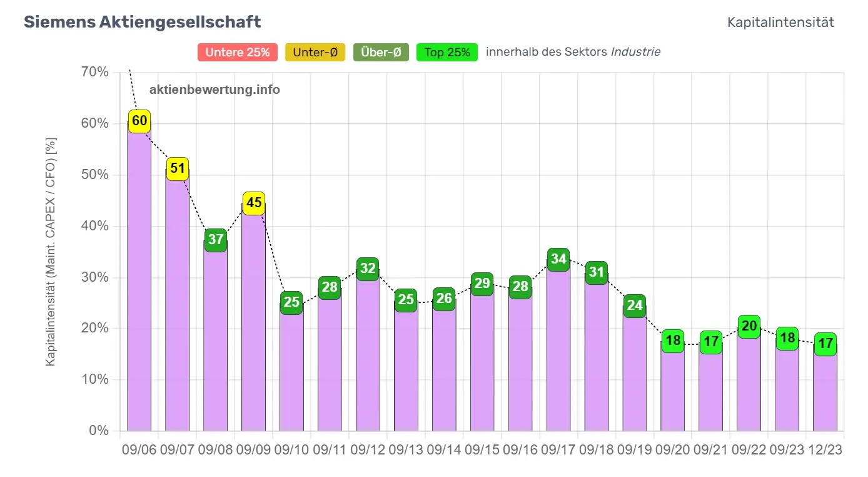Viewport: 868px width, 477px height.
Task: Click the purple bar for 09/06
Action: coord(139,275)
